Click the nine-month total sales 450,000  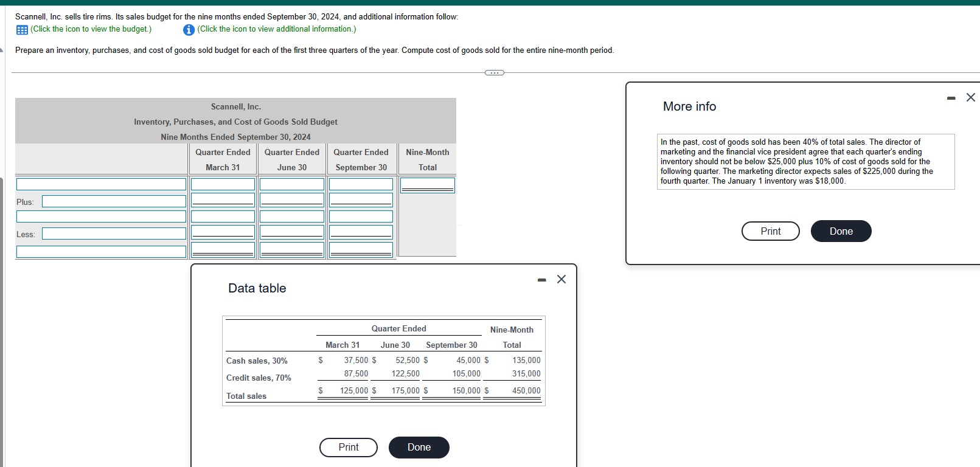click(x=526, y=391)
